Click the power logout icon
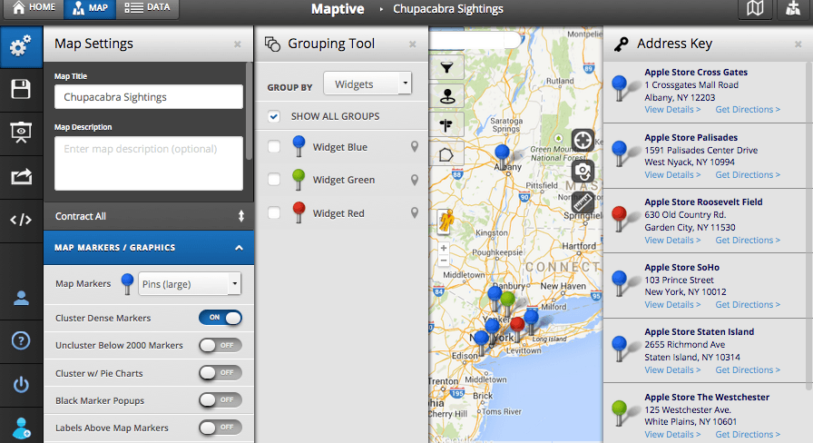 click(21, 384)
